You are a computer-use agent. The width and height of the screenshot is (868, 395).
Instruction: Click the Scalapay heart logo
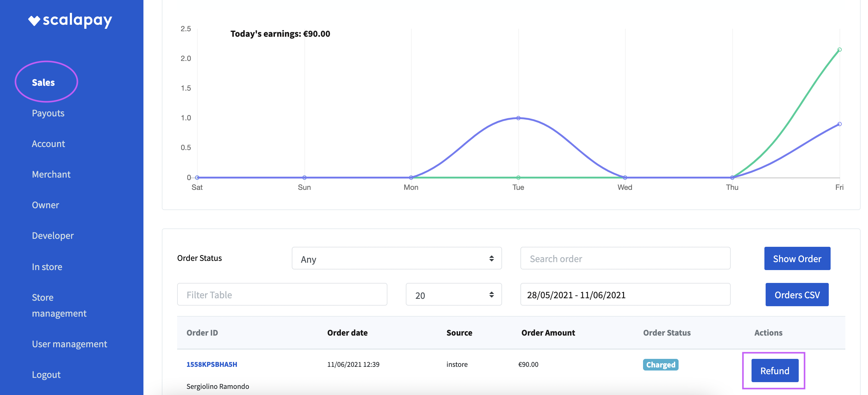pyautogui.click(x=34, y=21)
